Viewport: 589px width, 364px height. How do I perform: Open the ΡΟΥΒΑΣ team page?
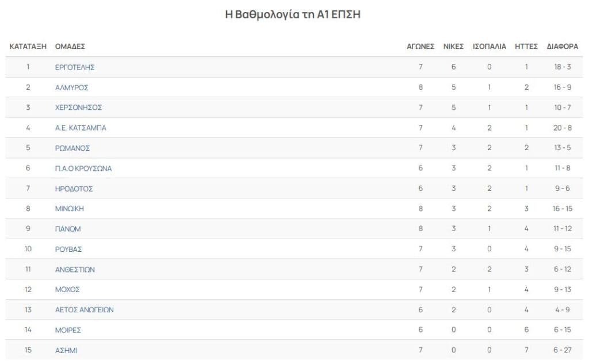(x=68, y=249)
